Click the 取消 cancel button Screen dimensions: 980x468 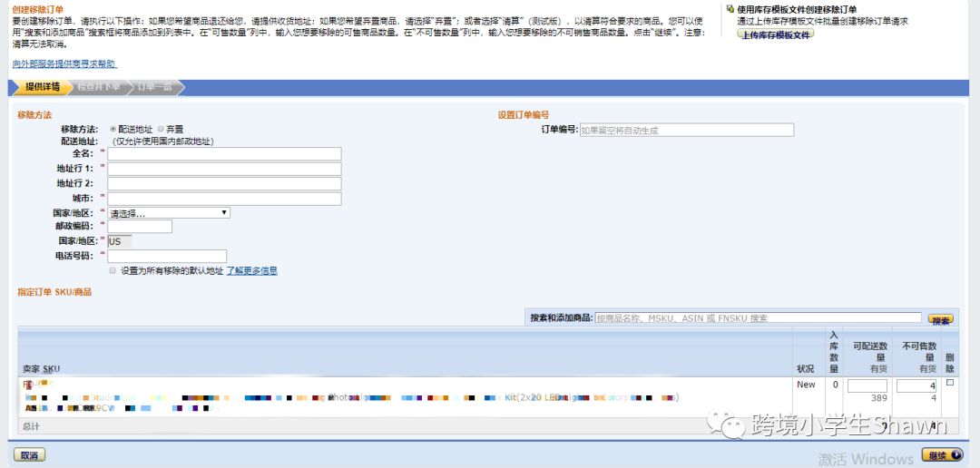pyautogui.click(x=29, y=455)
